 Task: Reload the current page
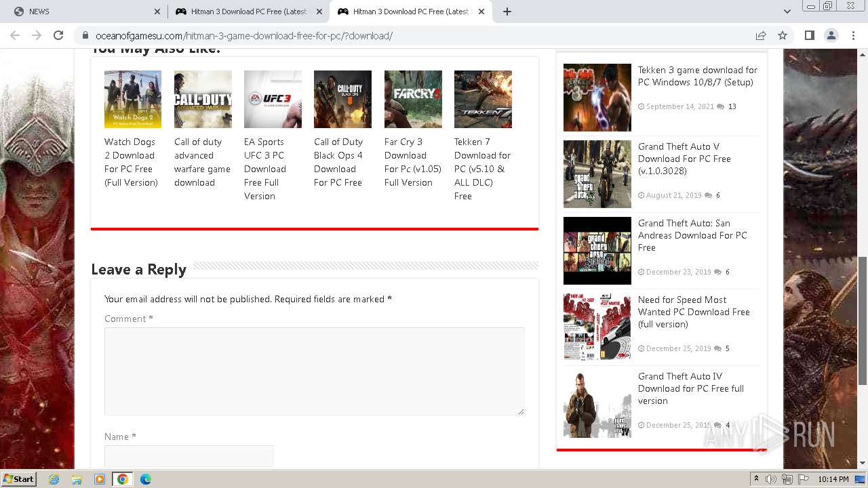point(58,35)
